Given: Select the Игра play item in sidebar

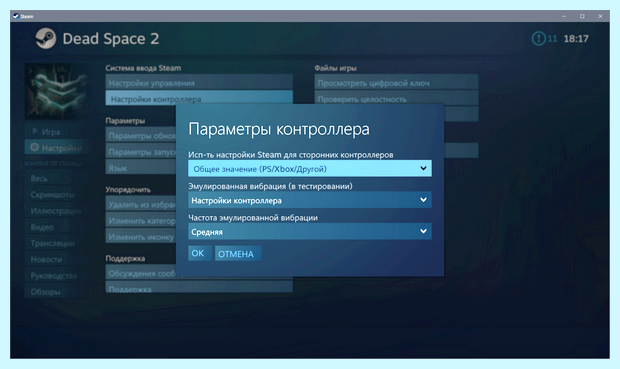Looking at the screenshot, I should (x=56, y=132).
